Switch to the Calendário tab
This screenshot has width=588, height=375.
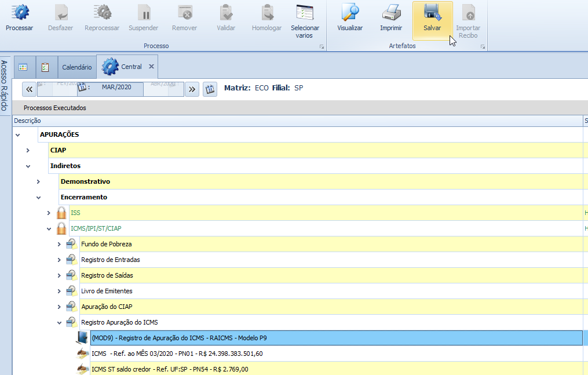(76, 67)
